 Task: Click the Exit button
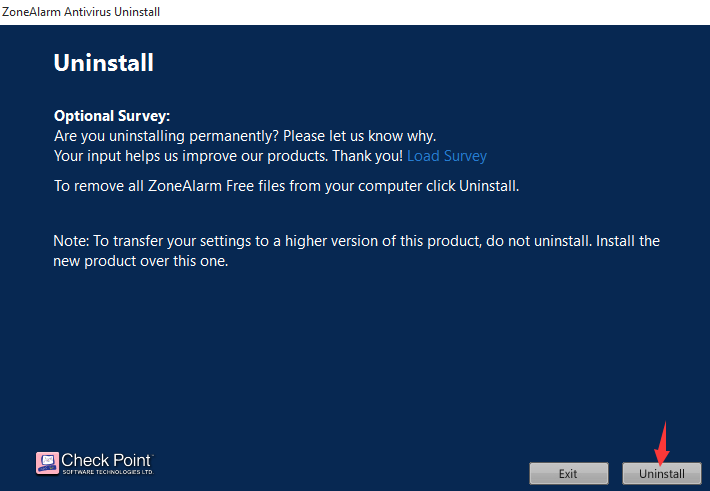pos(568,473)
